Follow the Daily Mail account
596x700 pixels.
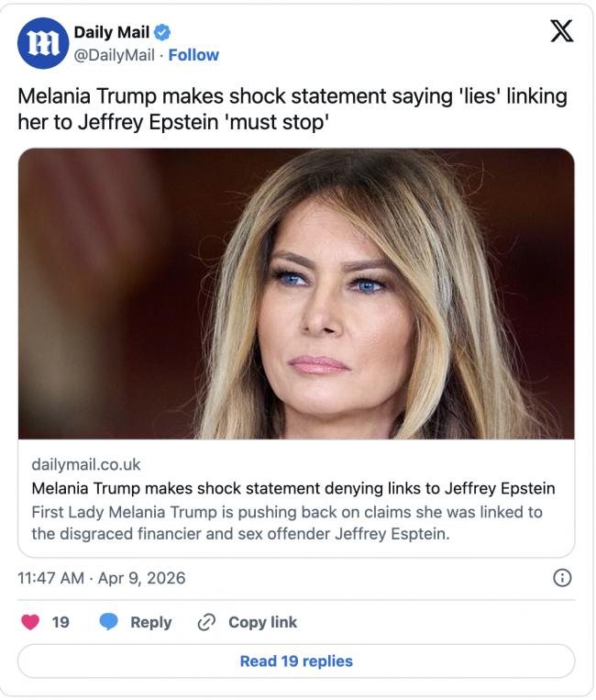pyautogui.click(x=193, y=55)
